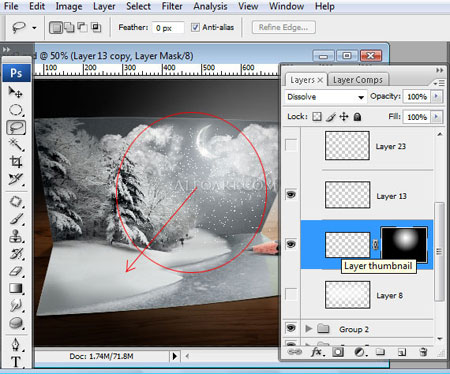The image size is (450, 374).
Task: Delete layer using the trash icon
Action: pyautogui.click(x=423, y=352)
